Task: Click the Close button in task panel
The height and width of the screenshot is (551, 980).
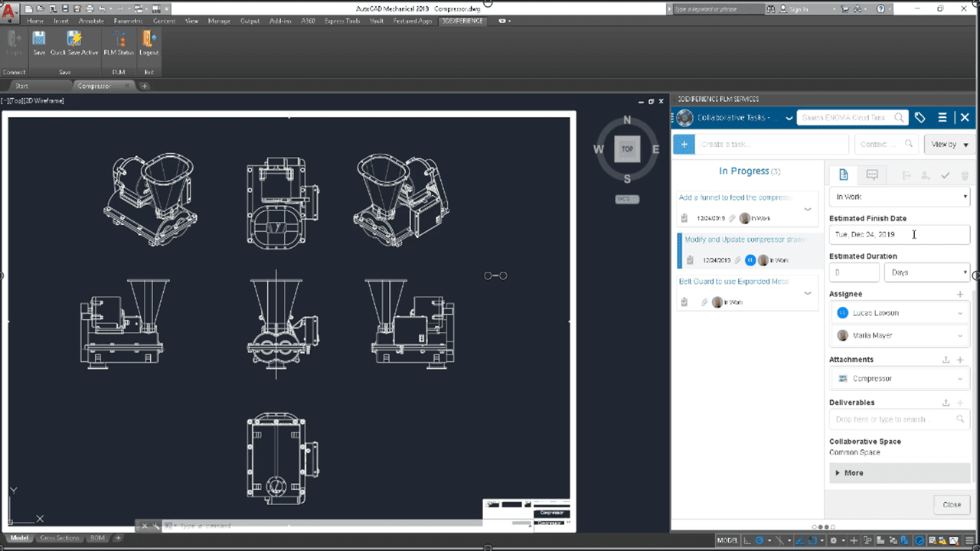Action: pyautogui.click(x=952, y=504)
